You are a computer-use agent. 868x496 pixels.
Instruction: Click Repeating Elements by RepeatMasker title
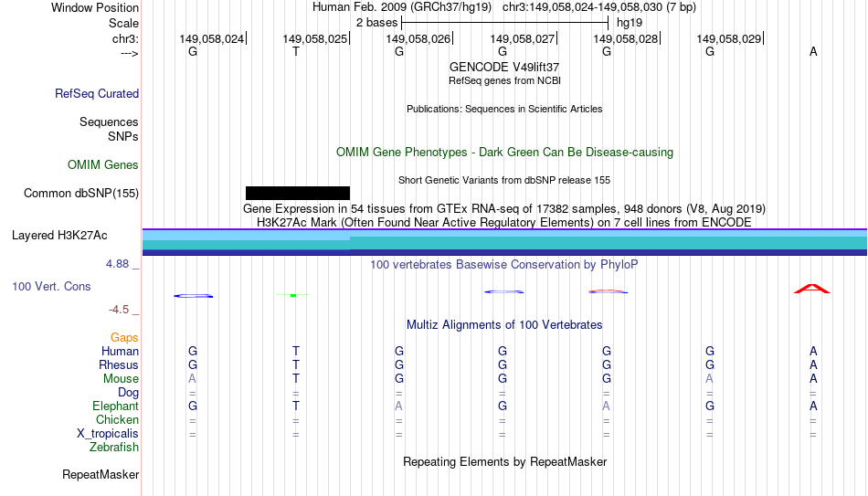click(504, 461)
